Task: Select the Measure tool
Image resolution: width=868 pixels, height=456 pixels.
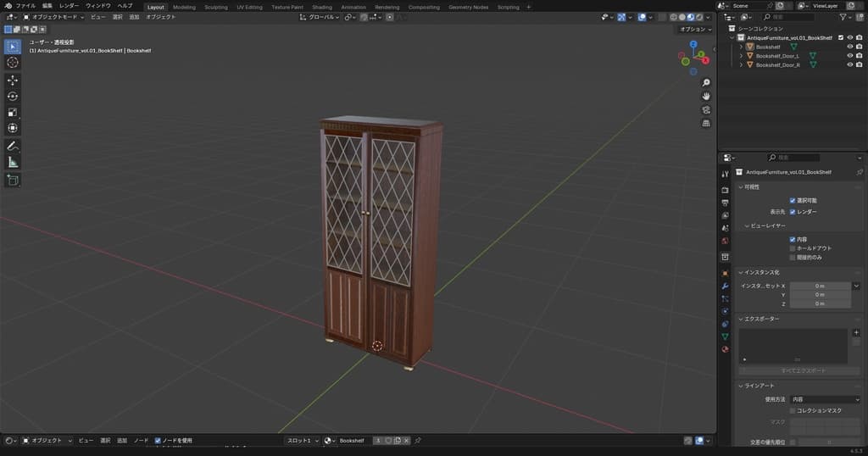Action: 13,162
